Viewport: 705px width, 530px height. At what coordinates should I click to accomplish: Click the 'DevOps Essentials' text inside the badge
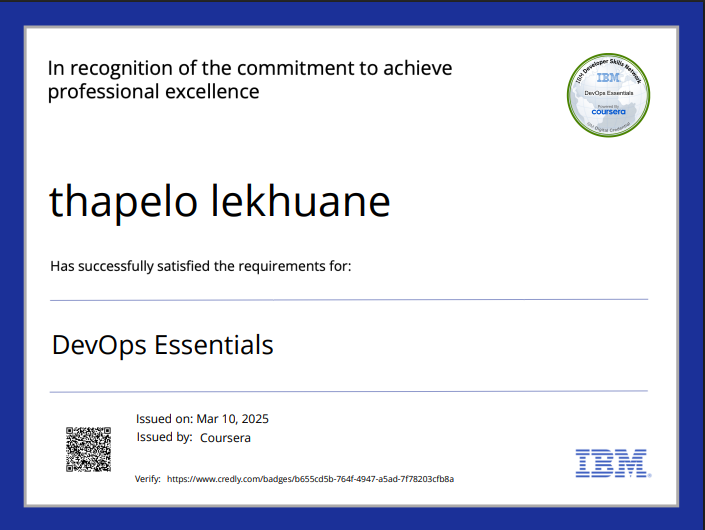click(x=609, y=92)
